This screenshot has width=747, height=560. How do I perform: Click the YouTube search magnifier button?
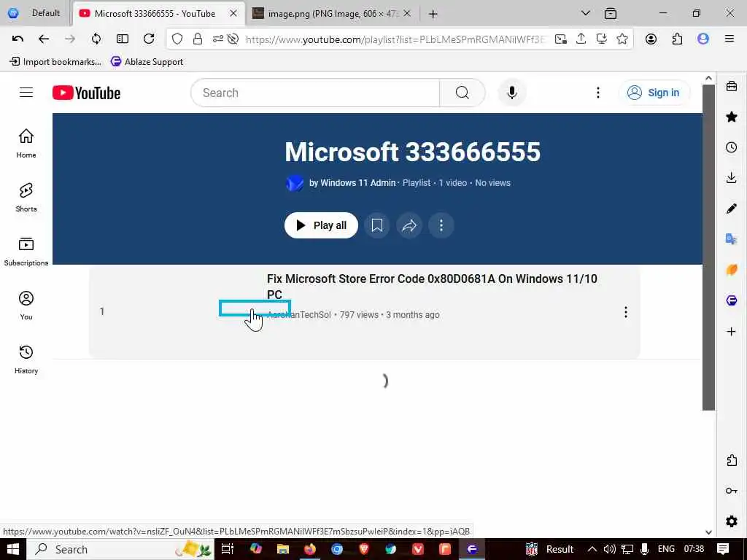pos(462,93)
